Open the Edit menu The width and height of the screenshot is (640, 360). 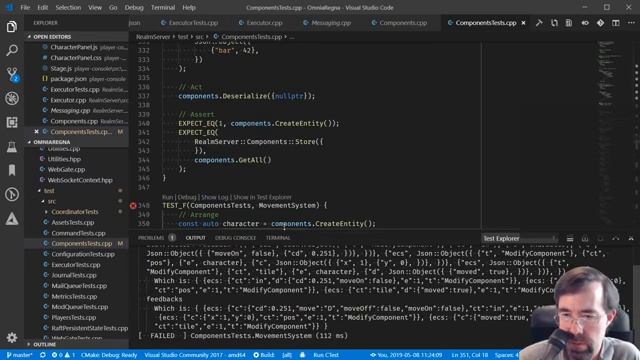point(42,7)
